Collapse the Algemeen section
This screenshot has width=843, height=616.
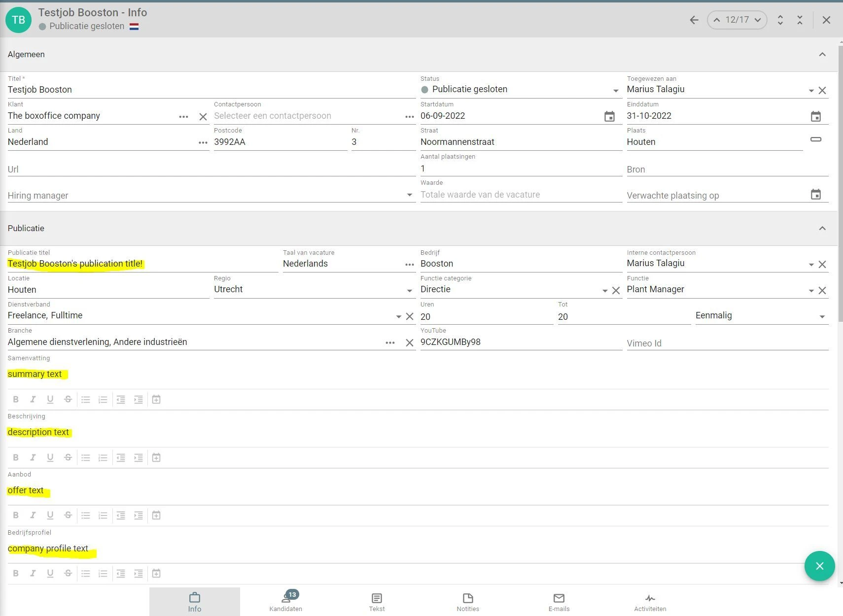(x=822, y=54)
